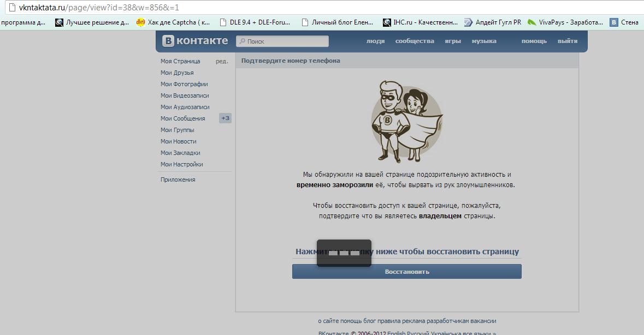Click the 'правила' footer link
The width and height of the screenshot is (644, 335).
click(389, 321)
